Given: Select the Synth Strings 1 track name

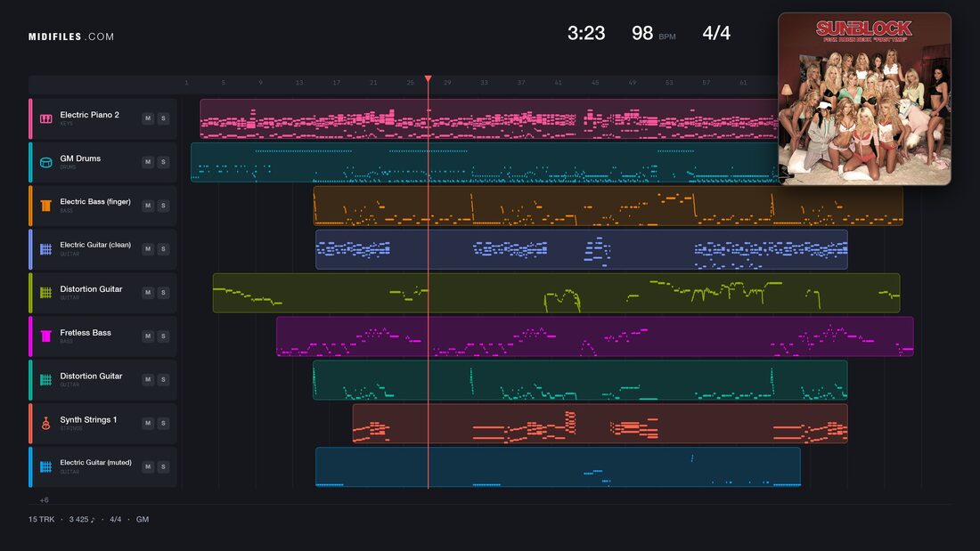Looking at the screenshot, I should 88,420.
